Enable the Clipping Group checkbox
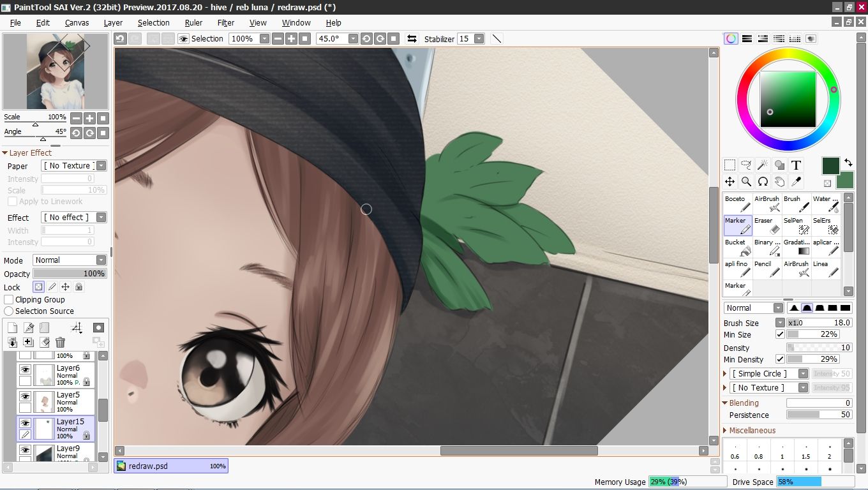 click(9, 299)
